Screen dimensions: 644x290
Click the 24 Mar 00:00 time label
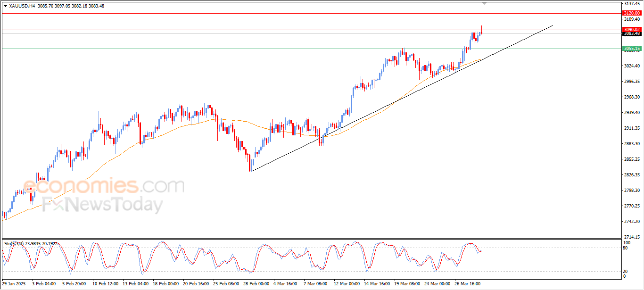point(438,284)
